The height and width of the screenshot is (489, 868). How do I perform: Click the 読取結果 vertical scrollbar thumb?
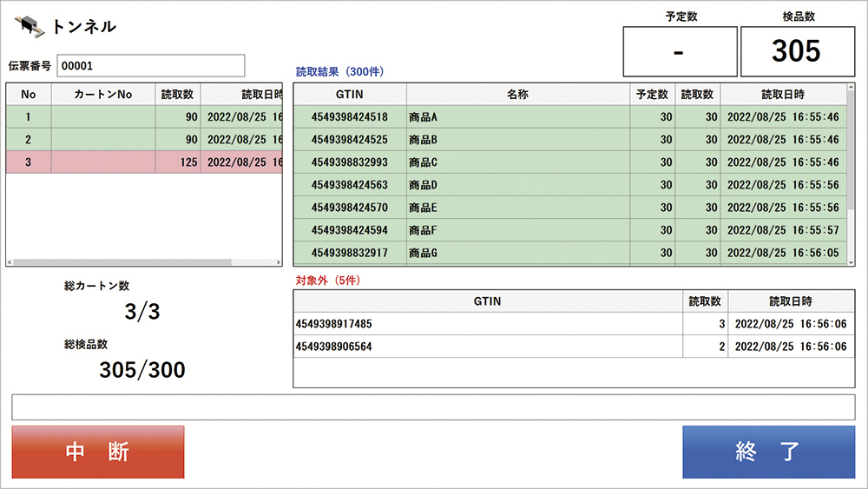point(851,149)
